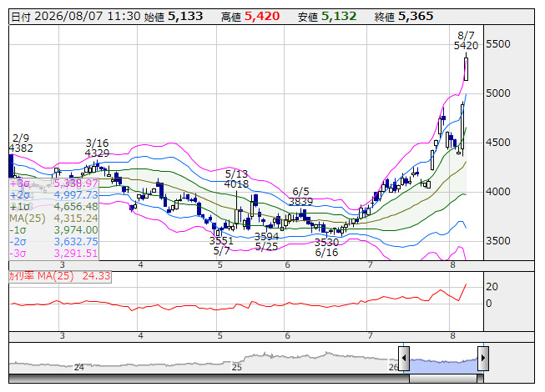Image resolution: width=545 pixels, height=392 pixels.
Task: Click the -2σ 3,632.75 legend row
Action: click(54, 242)
